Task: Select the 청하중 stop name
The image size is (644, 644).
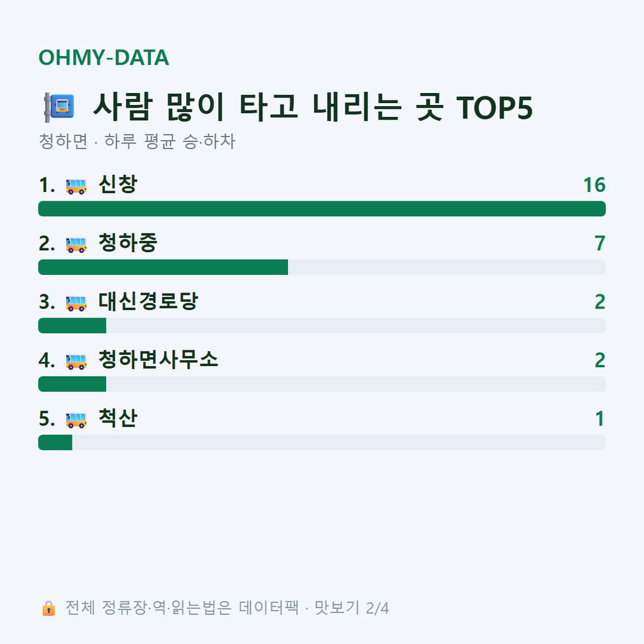Action: [128, 242]
